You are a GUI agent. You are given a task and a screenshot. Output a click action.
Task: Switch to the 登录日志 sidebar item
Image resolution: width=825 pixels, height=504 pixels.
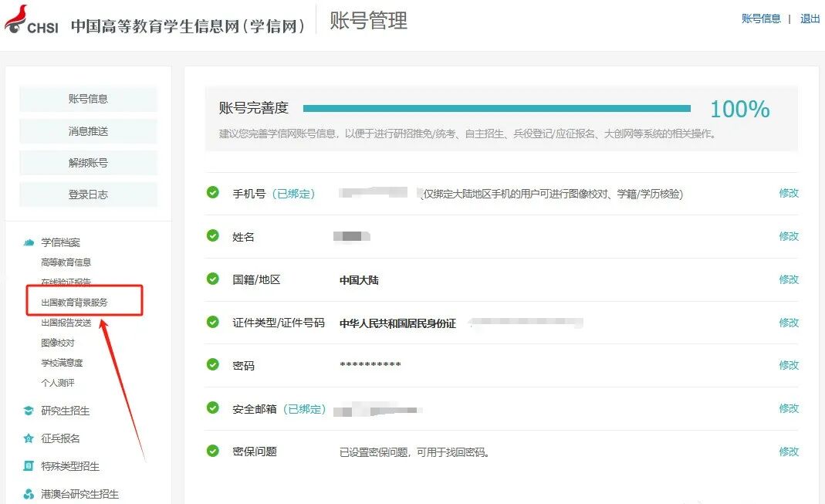click(87, 194)
